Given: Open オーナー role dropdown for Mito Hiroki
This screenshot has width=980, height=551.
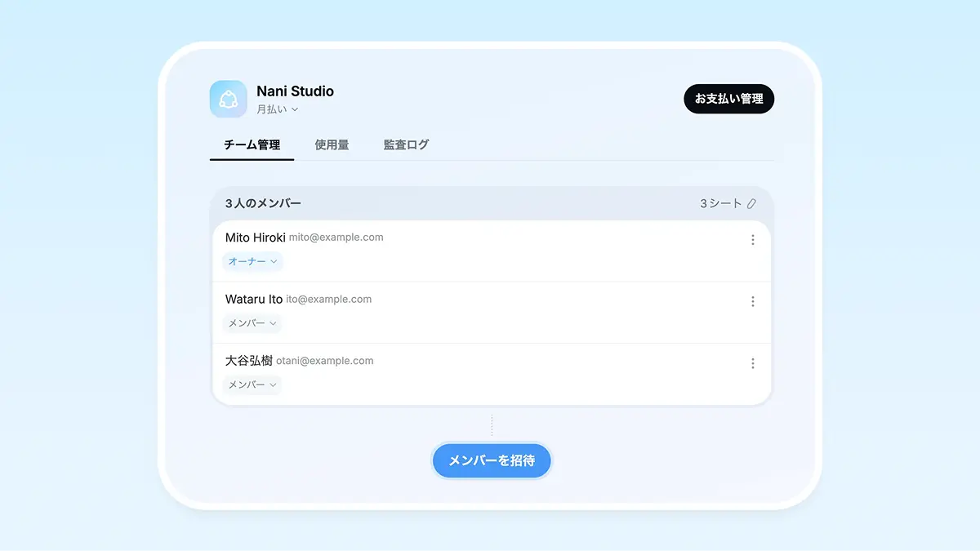Looking at the screenshot, I should tap(252, 261).
